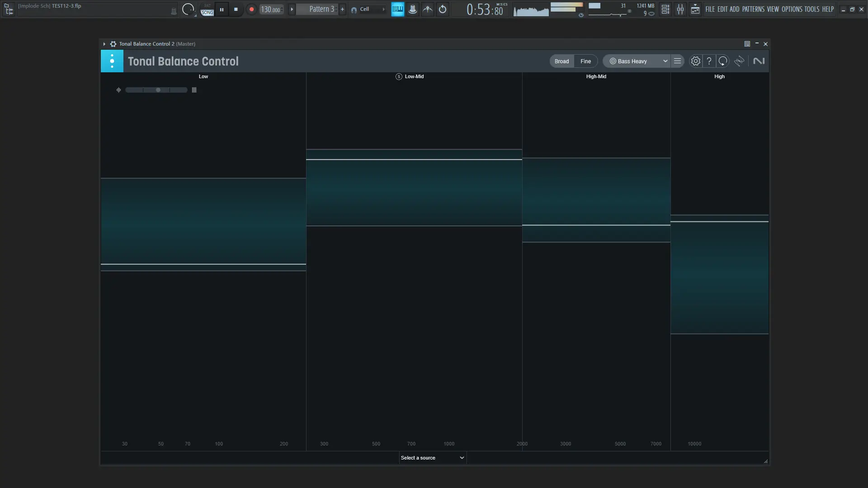
Task: Open the PATTERNS menu
Action: coord(753,9)
